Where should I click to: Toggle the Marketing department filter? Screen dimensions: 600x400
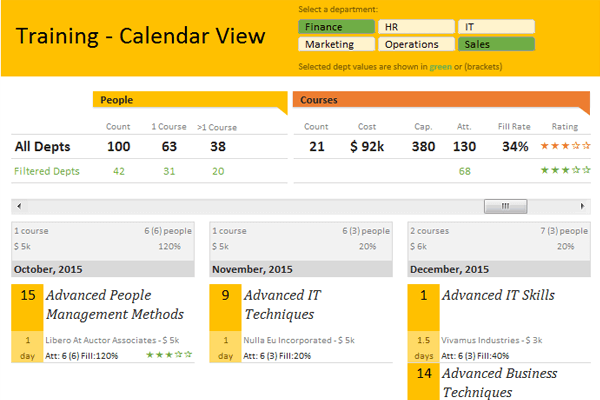336,44
